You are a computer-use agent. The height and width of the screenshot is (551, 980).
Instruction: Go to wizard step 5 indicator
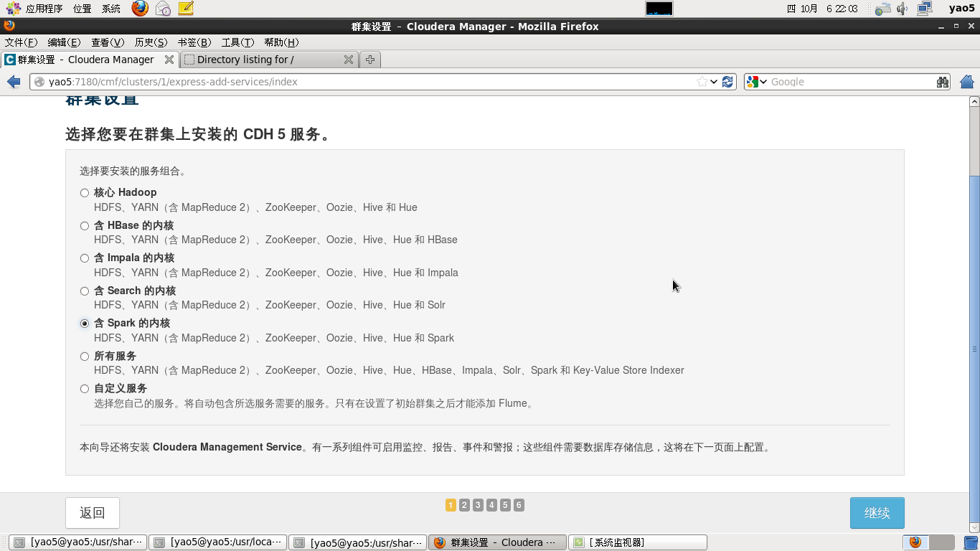coord(505,505)
